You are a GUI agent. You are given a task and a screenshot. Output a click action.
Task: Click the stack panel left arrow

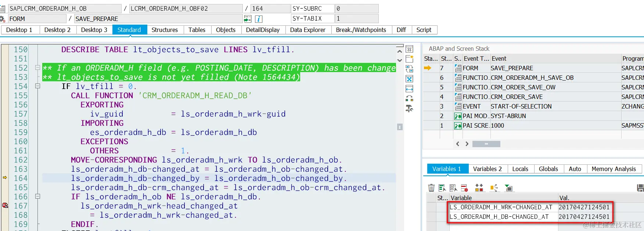(x=458, y=144)
